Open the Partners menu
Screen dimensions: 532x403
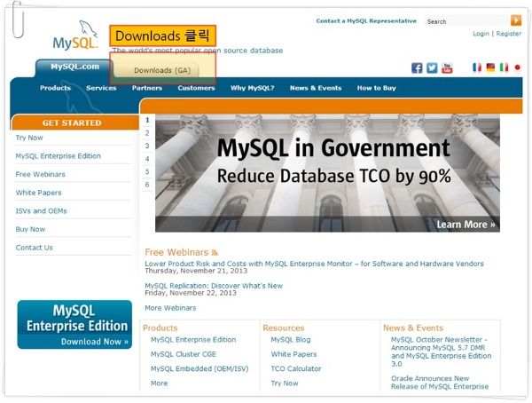coord(147,88)
